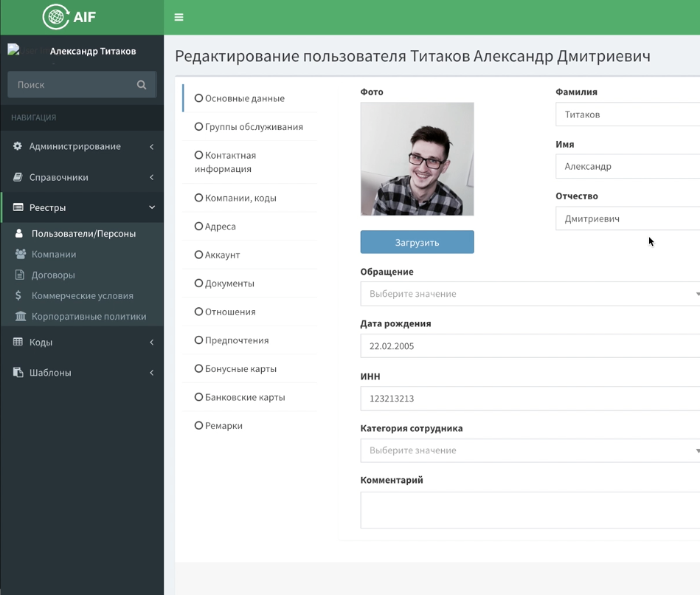Open the Обращение dropdown
This screenshot has width=700, height=595.
click(x=530, y=294)
